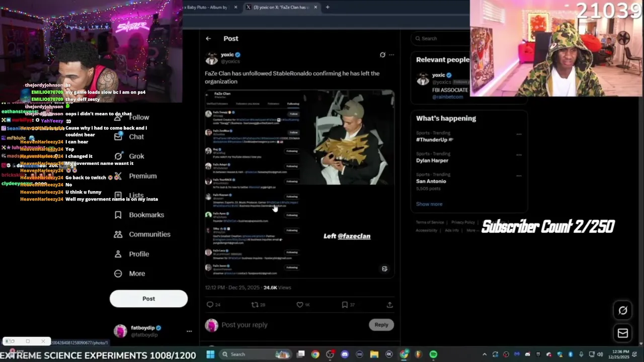Open the Windows Start menu
Image resolution: width=644 pixels, height=362 pixels.
(x=210, y=354)
